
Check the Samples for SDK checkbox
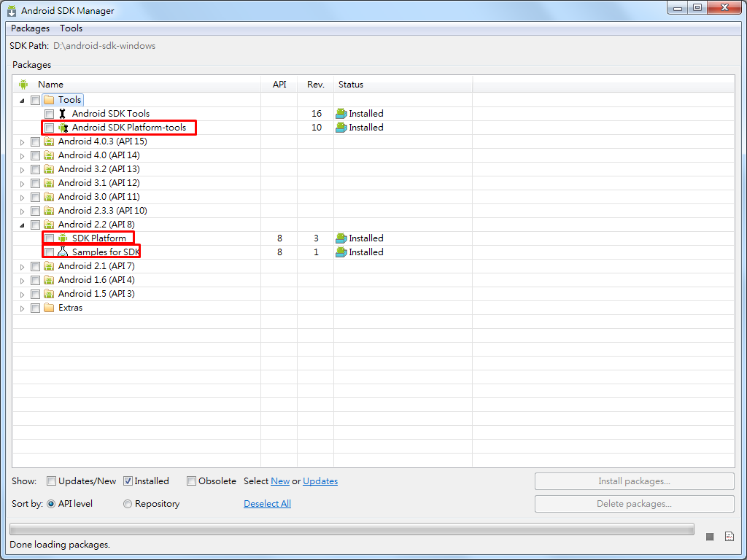[49, 252]
